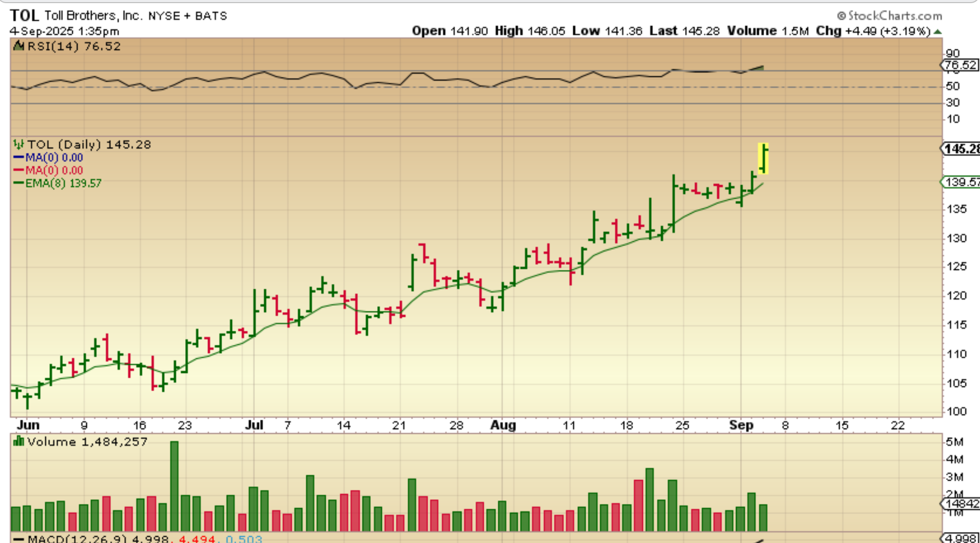Click the 22 date label in September
This screenshot has height=543, width=980.
898,425
